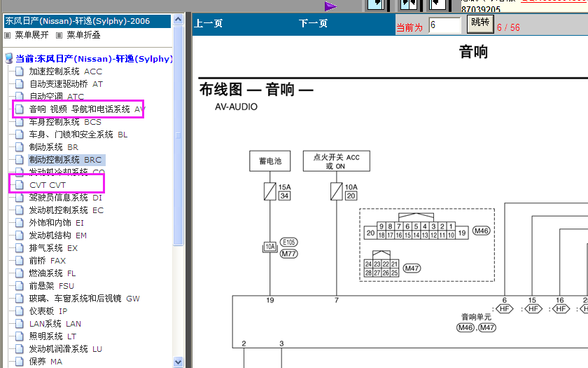Click the computer icon beside 当前:东风日产 root node
This screenshot has width=588, height=368.
click(x=9, y=59)
